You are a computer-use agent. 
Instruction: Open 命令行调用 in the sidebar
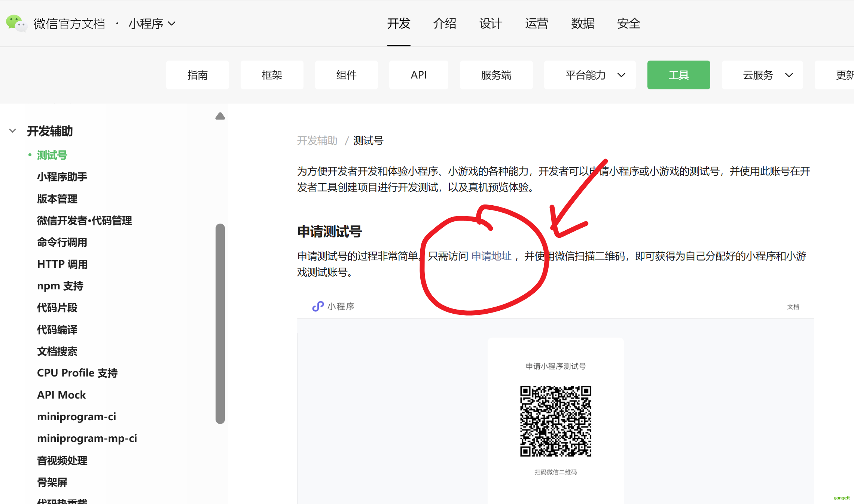click(62, 242)
